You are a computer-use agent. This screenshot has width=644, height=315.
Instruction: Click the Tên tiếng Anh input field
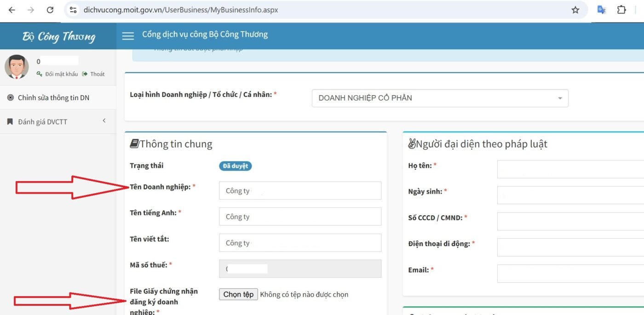[x=300, y=217]
